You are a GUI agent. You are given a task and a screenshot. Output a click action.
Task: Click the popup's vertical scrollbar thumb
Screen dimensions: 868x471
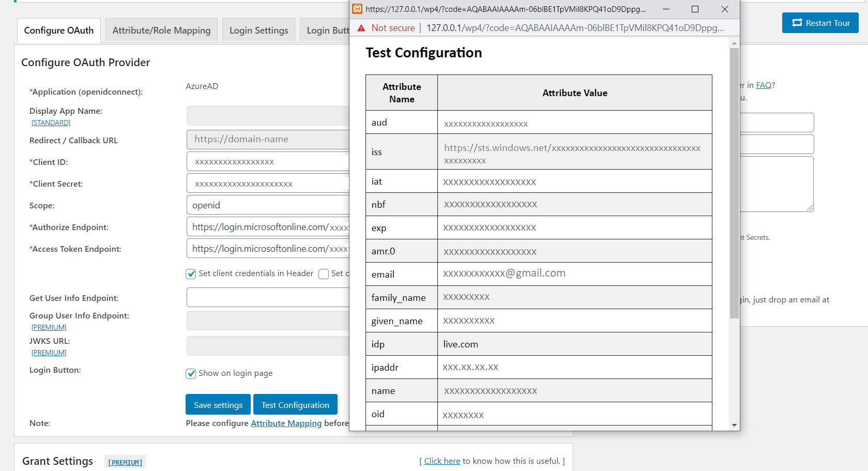[x=734, y=183]
